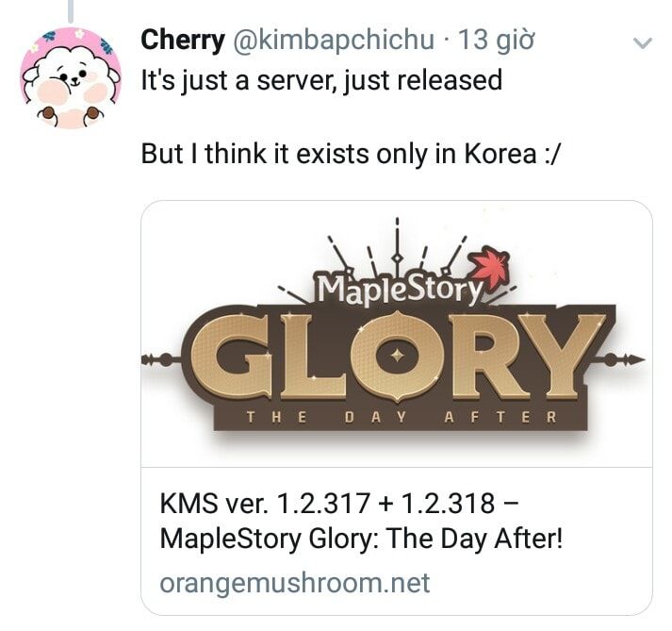Open 'MapleStory Glory: The Day After!' title line
The height and width of the screenshot is (631, 672).
pyautogui.click(x=361, y=539)
